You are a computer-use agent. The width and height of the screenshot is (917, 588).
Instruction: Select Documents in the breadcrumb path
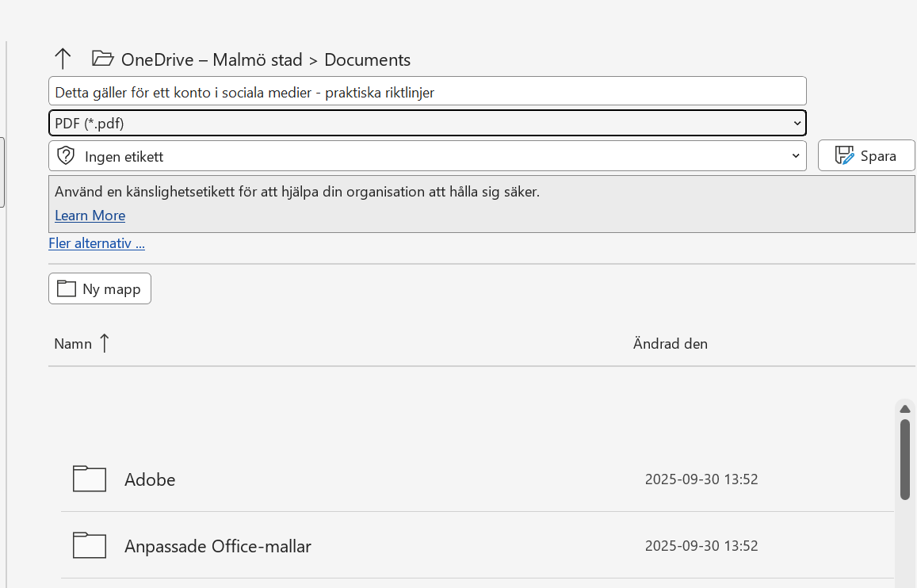pyautogui.click(x=367, y=59)
